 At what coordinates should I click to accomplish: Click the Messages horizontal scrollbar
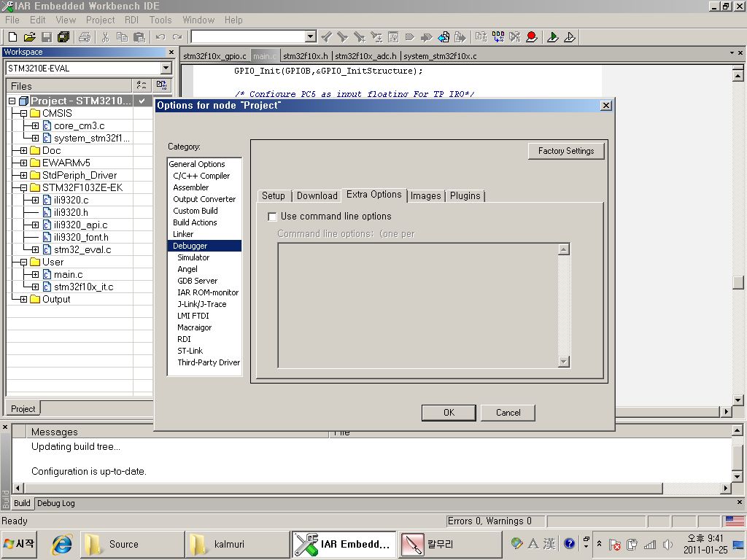click(x=343, y=488)
